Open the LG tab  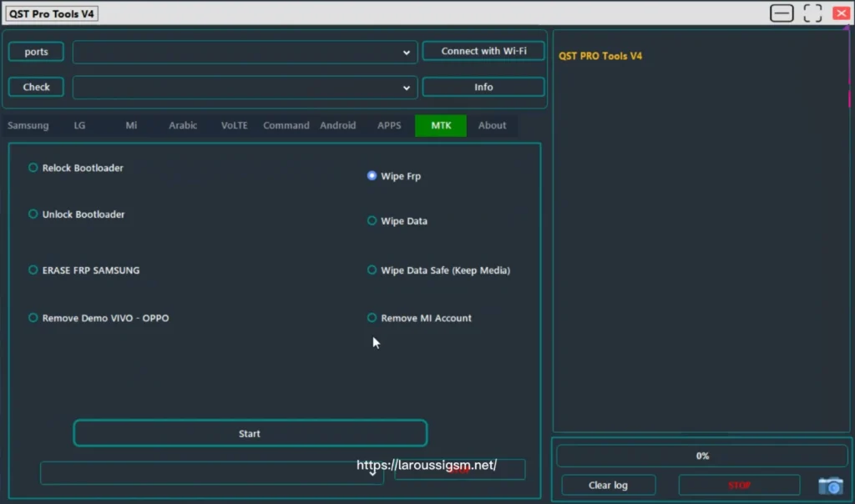(x=79, y=125)
